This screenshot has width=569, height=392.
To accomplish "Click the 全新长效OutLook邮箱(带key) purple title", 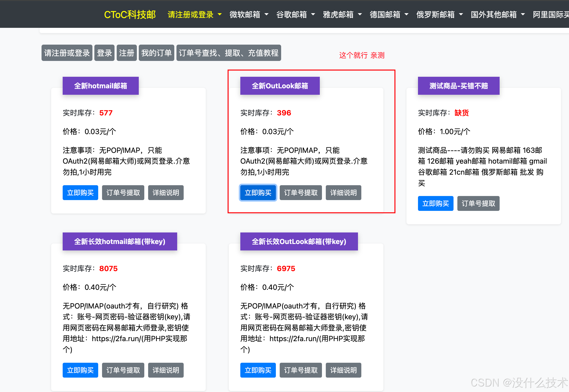I will click(x=299, y=241).
